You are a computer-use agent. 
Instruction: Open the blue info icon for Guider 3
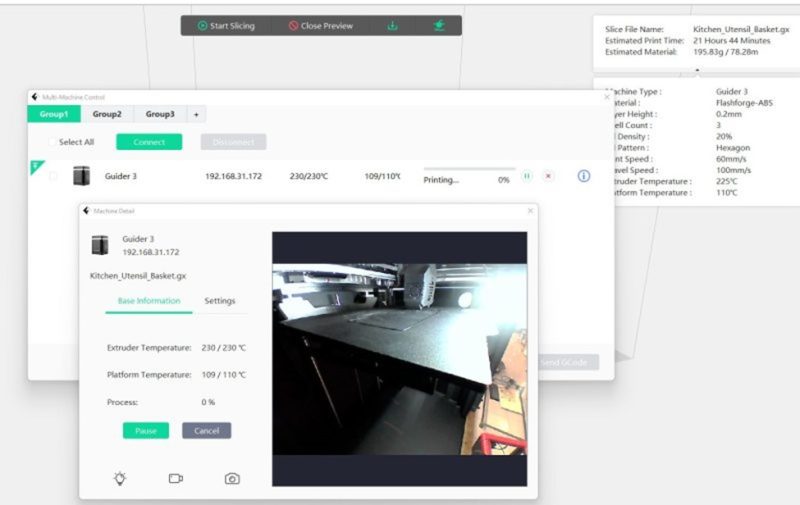click(x=584, y=177)
